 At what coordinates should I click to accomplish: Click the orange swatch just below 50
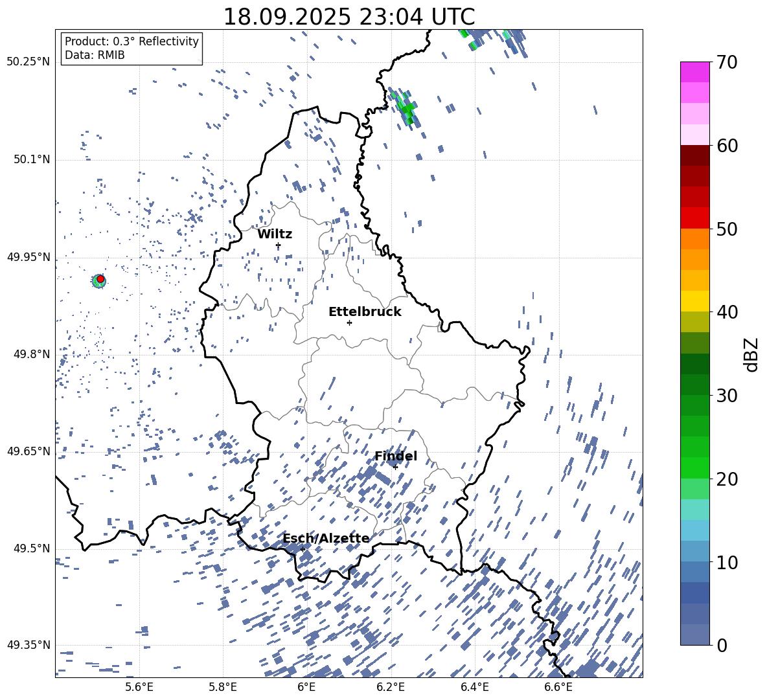pyautogui.click(x=695, y=239)
